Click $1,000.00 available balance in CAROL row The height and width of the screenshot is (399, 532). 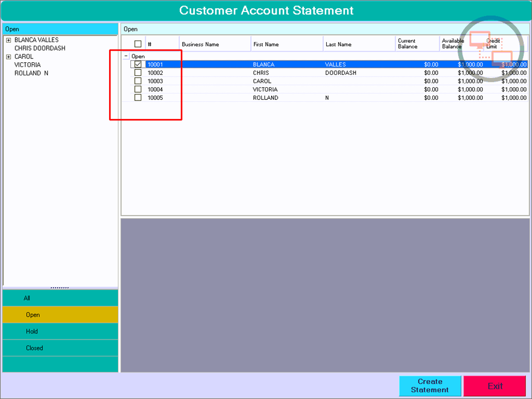pyautogui.click(x=470, y=81)
